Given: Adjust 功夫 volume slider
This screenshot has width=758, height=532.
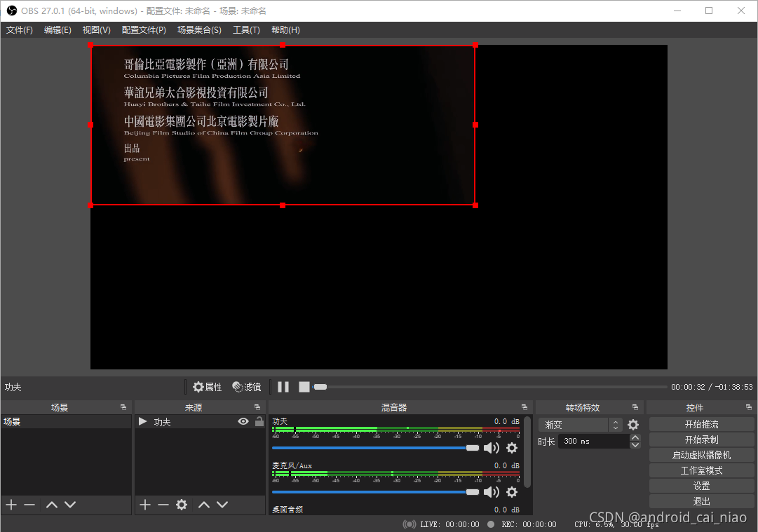Looking at the screenshot, I should 375,448.
